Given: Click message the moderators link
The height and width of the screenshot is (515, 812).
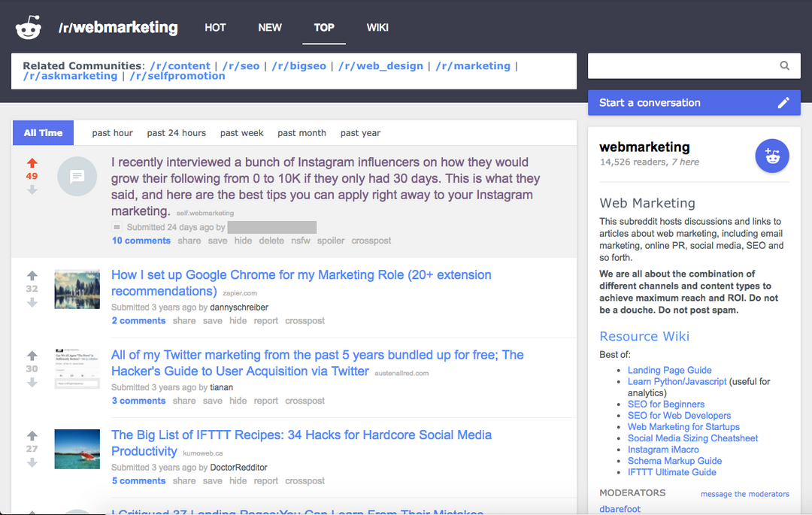Looking at the screenshot, I should tap(744, 494).
